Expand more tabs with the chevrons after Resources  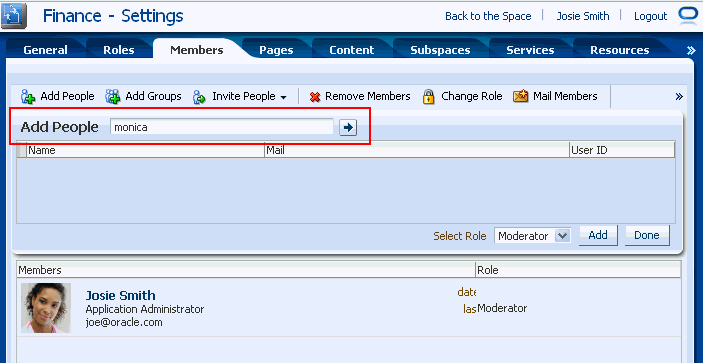tap(691, 51)
